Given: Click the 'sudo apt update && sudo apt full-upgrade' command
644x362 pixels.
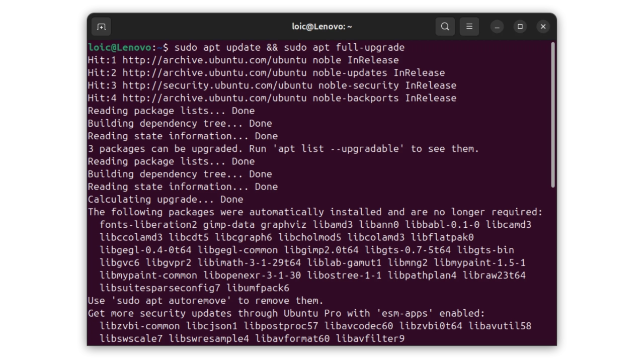Looking at the screenshot, I should [x=289, y=48].
